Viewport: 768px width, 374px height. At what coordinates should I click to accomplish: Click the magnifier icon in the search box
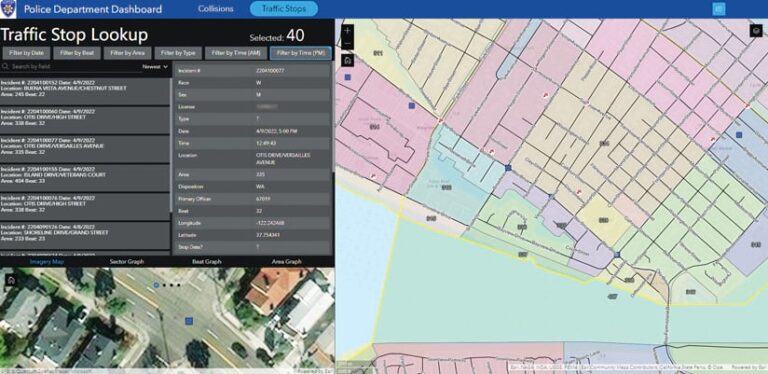[5, 66]
